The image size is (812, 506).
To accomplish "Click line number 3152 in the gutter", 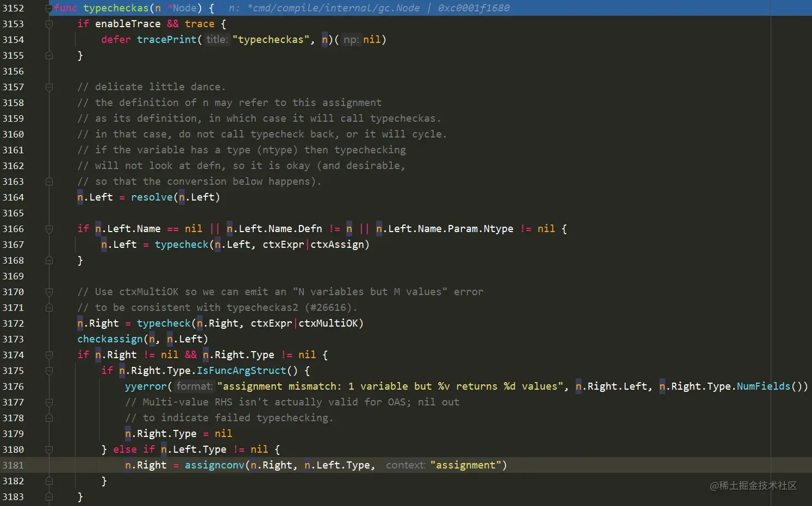I will pos(13,8).
